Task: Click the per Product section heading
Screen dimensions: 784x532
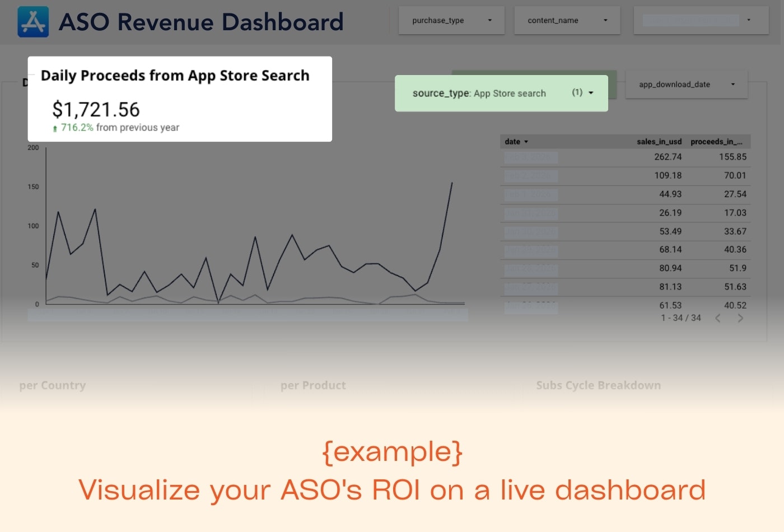Action: (313, 385)
